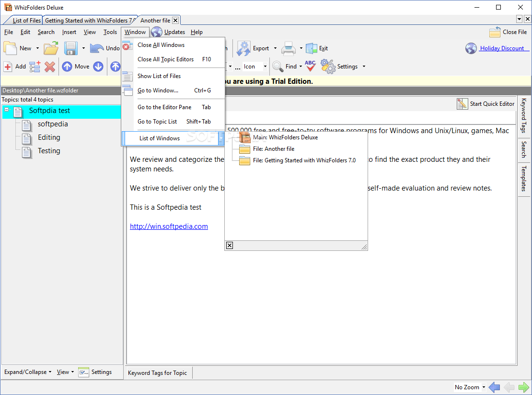Choose Go to Window...
Viewport: 532px width, 395px height.
coord(173,90)
